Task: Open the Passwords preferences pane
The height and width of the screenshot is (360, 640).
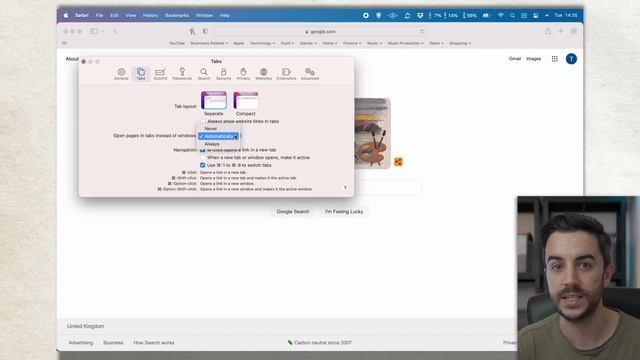Action: [182, 74]
